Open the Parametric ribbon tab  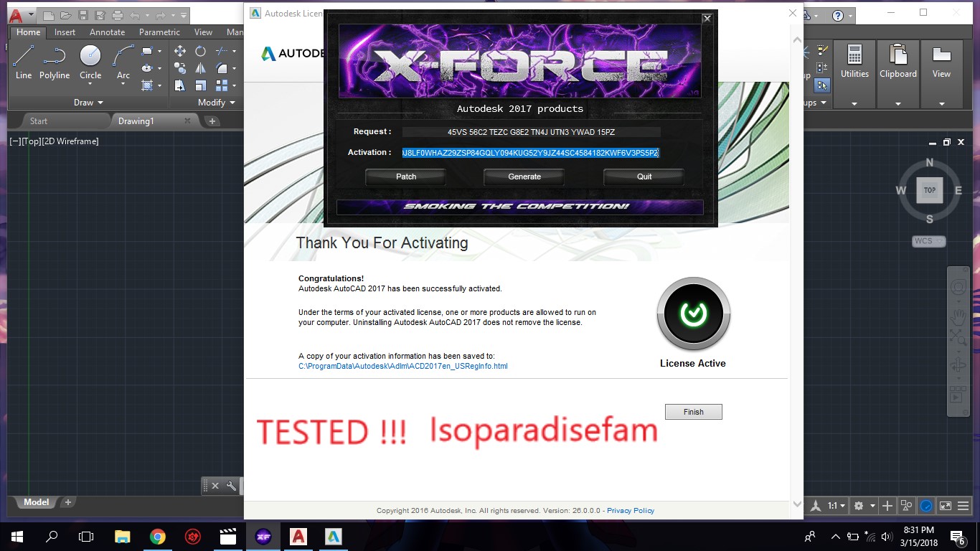tap(159, 32)
